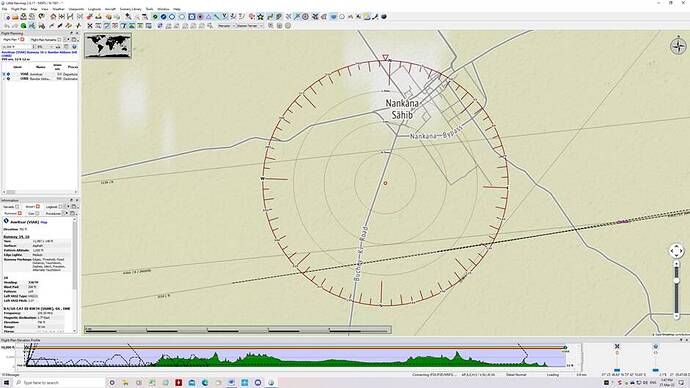This screenshot has width=690, height=388.
Task: Click the Detail Normal status bar text
Action: tap(516, 375)
